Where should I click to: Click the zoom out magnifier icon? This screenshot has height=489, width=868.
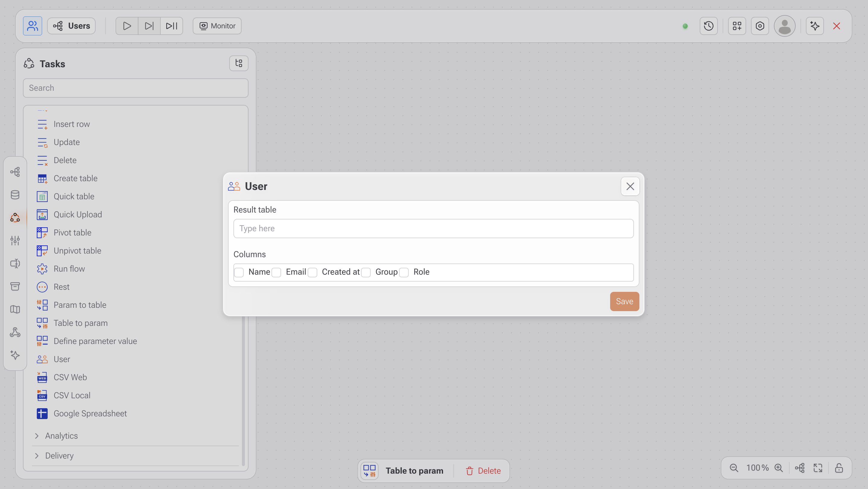tap(734, 468)
